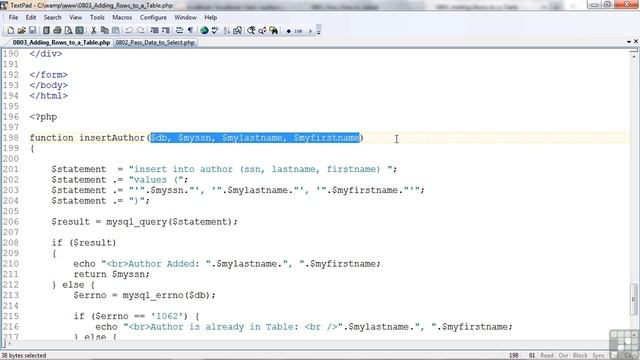This screenshot has height=360, width=640.
Task: Open Find using the magnifier icon
Action: coord(251,31)
